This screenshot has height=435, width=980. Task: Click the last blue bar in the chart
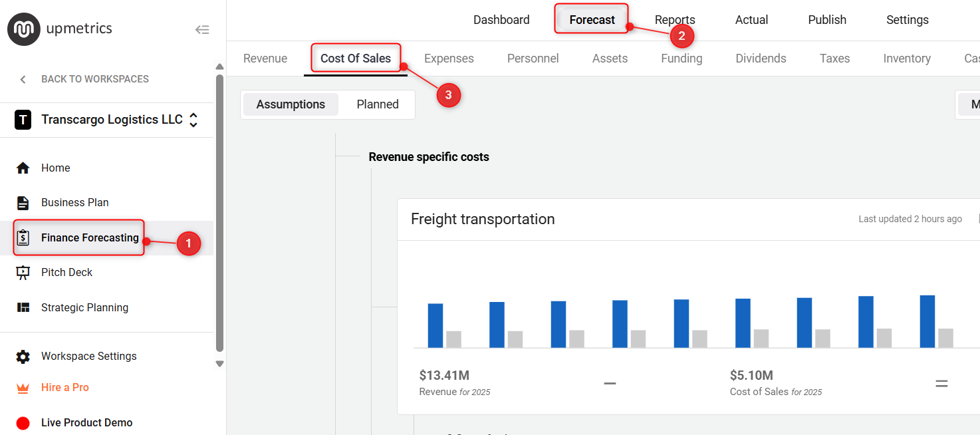(x=927, y=321)
